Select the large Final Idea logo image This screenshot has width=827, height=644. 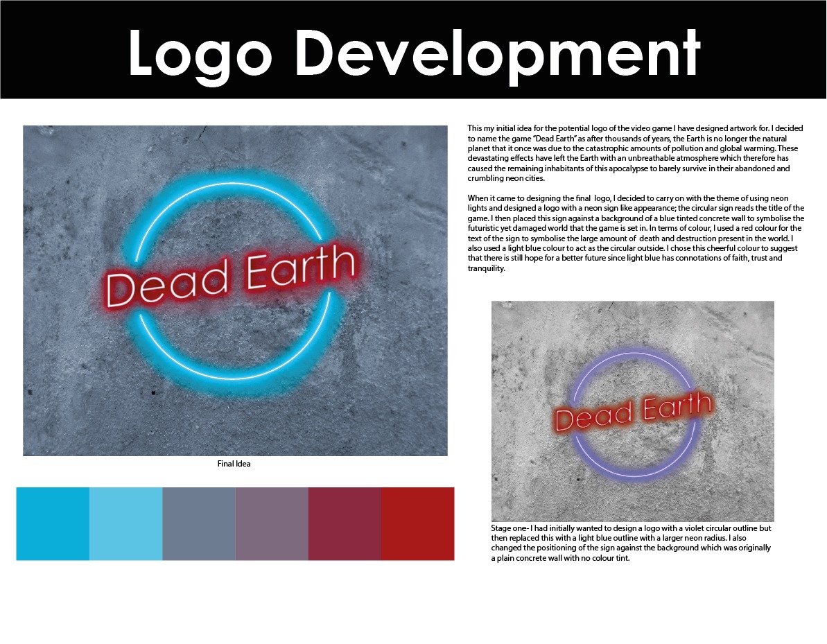click(x=235, y=290)
